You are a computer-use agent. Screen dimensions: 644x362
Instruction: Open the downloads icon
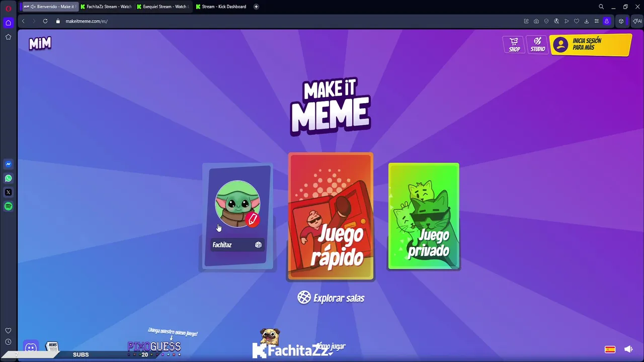click(587, 21)
